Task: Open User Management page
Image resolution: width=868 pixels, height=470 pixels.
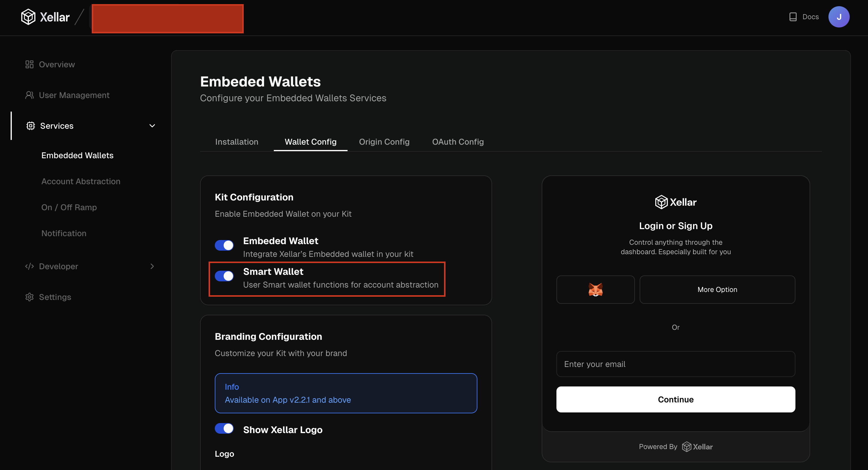Action: point(74,95)
